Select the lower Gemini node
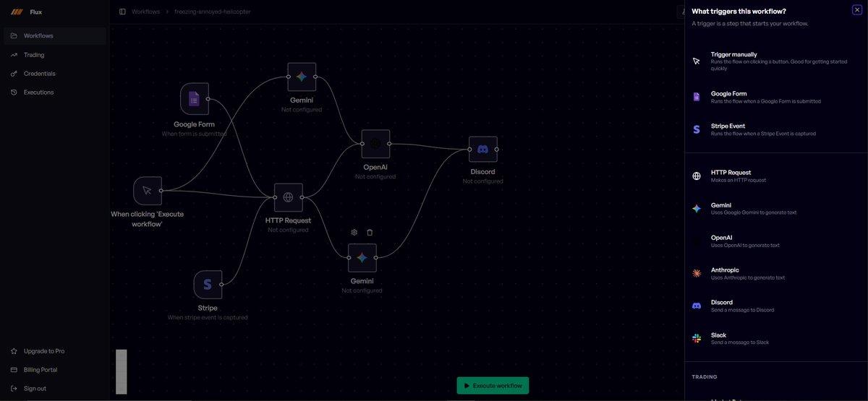This screenshot has height=401, width=868. (x=362, y=258)
